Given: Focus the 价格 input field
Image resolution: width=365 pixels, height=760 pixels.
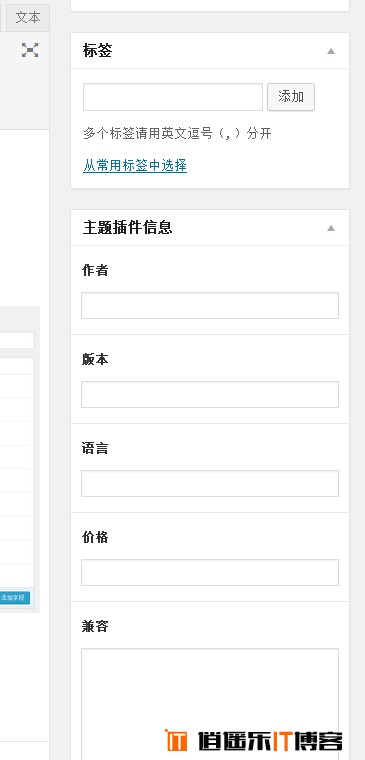Looking at the screenshot, I should pyautogui.click(x=210, y=572).
